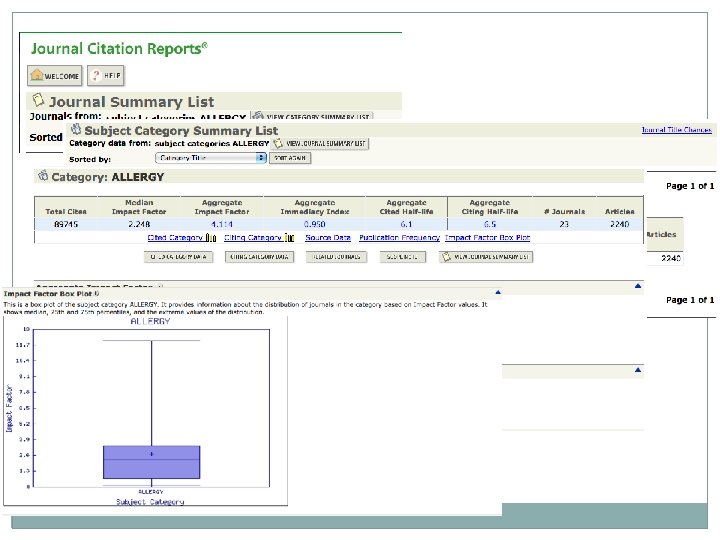The height and width of the screenshot is (540, 720).
Task: Click the Total Cites value 89745
Action: tap(66, 224)
